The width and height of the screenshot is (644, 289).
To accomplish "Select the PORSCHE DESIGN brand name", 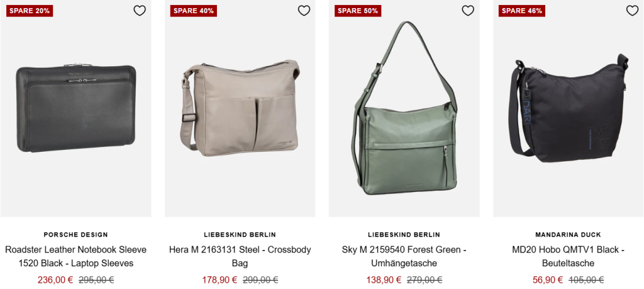I will pos(75,235).
